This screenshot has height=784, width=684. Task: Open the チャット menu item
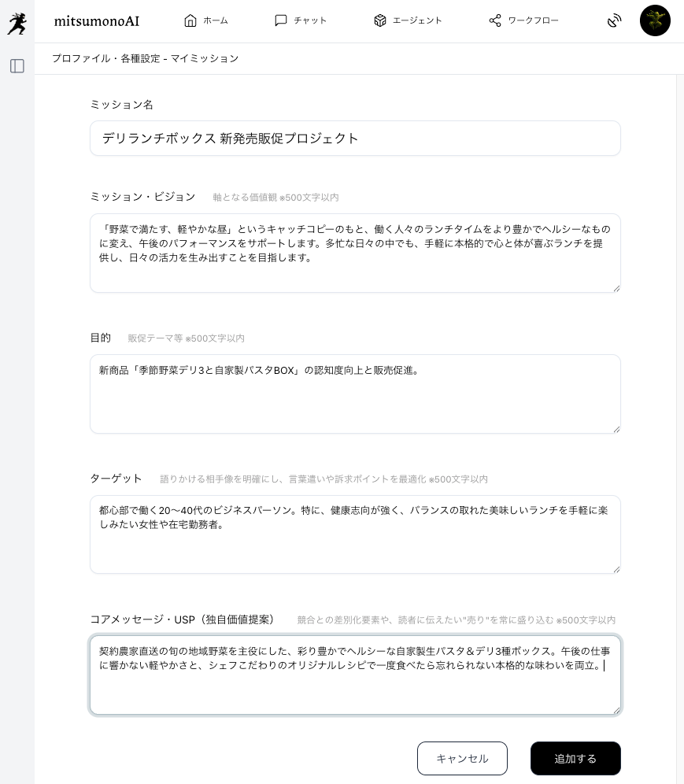(310, 20)
